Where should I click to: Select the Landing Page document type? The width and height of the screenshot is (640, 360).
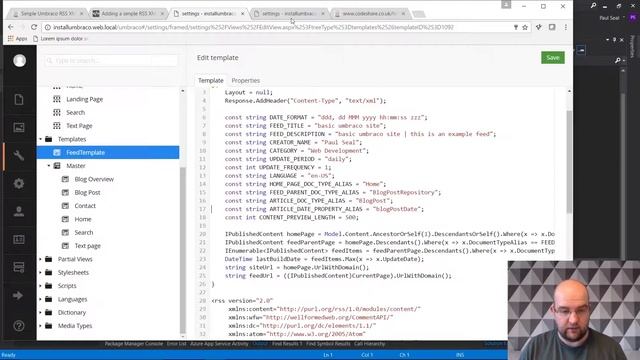tap(84, 99)
